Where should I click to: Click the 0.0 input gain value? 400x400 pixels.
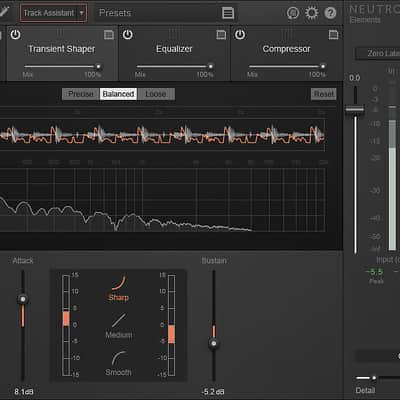pyautogui.click(x=354, y=78)
